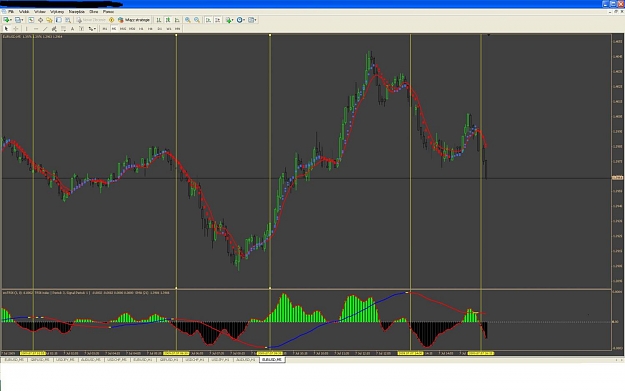Expand the arrows objects dropdown
This screenshot has height=391, width=625.
click(x=95, y=29)
